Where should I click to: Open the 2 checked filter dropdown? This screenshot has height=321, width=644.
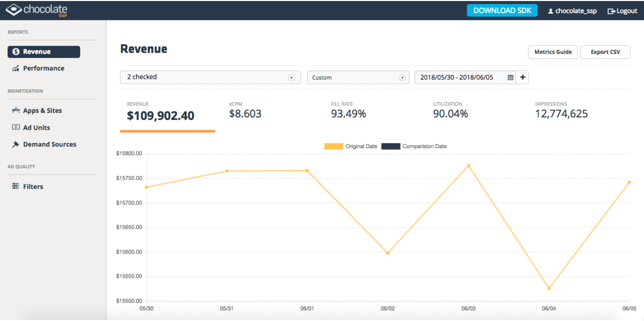[210, 77]
